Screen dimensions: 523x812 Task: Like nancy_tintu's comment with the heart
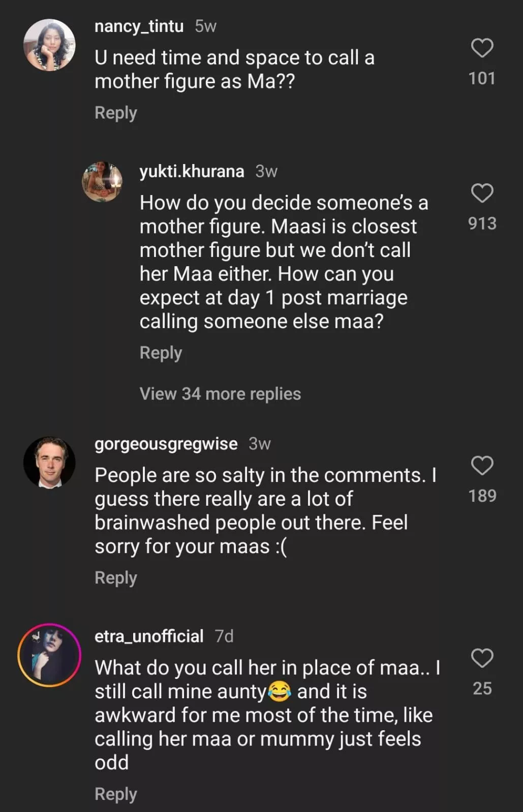[x=482, y=48]
